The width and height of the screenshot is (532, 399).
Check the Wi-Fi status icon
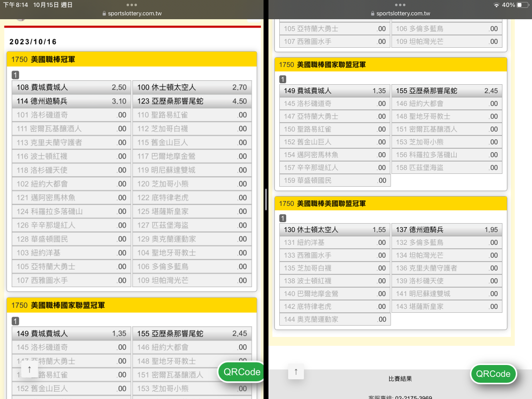click(x=497, y=5)
